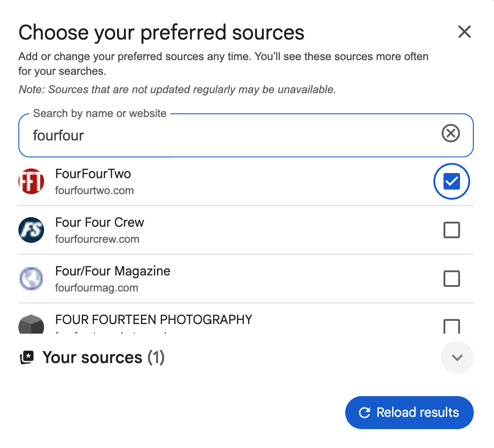Check the Four/Four Magazine checkbox
Viewport: 494px width, 448px height.
pyautogui.click(x=451, y=279)
